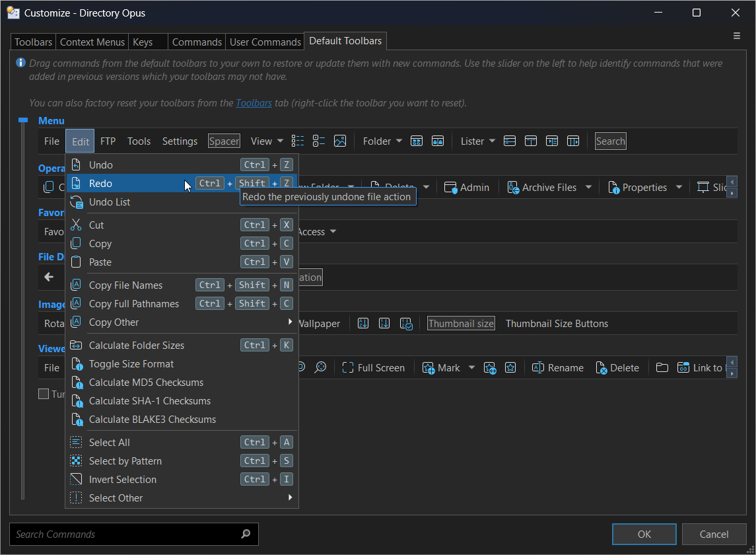Open the hamburger menu at top right
This screenshot has height=555, width=756.
737,36
